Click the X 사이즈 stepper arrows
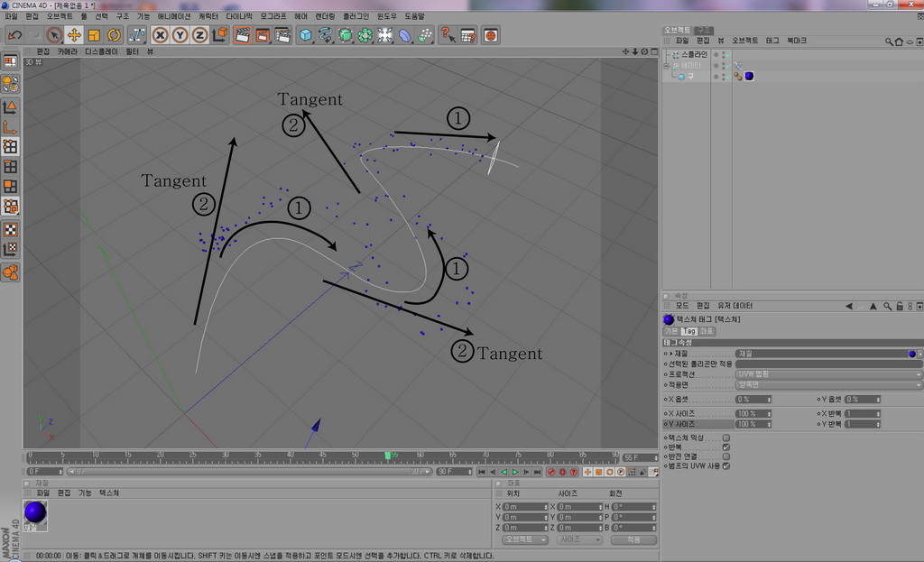 [x=769, y=413]
